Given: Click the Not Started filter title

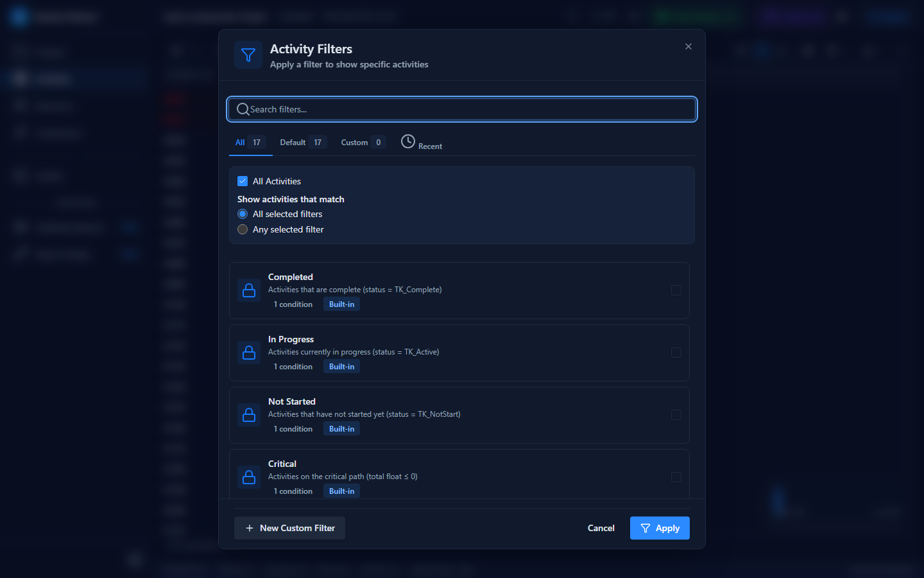Looking at the screenshot, I should [292, 401].
